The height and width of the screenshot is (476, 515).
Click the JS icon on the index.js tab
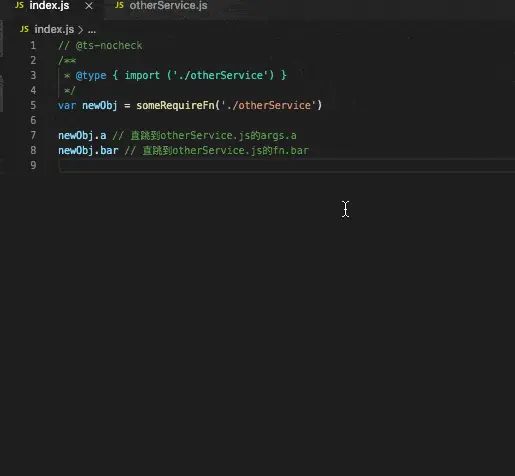point(19,5)
